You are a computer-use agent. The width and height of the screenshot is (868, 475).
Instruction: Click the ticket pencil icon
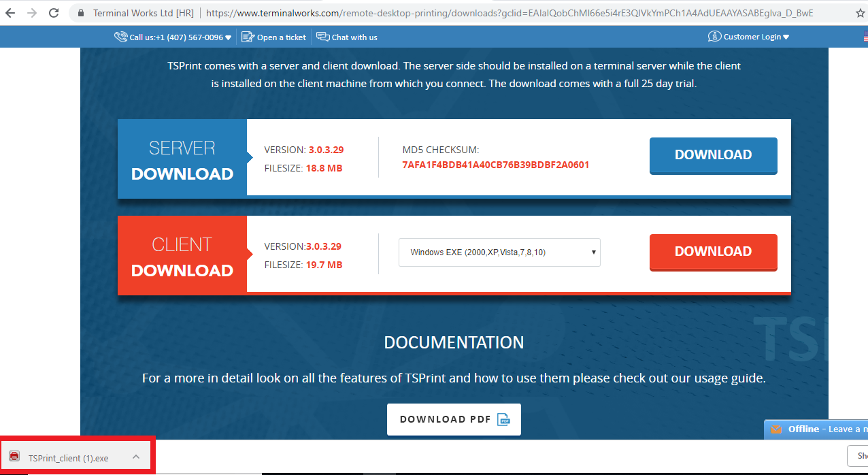pos(248,37)
